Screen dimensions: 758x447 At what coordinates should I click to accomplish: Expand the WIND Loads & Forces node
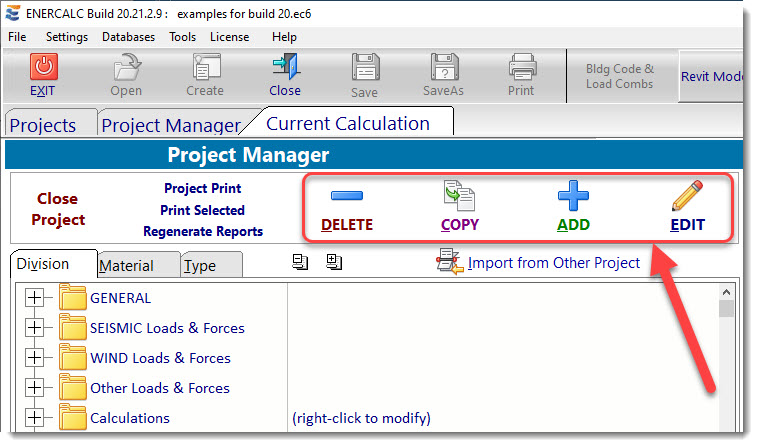34,358
